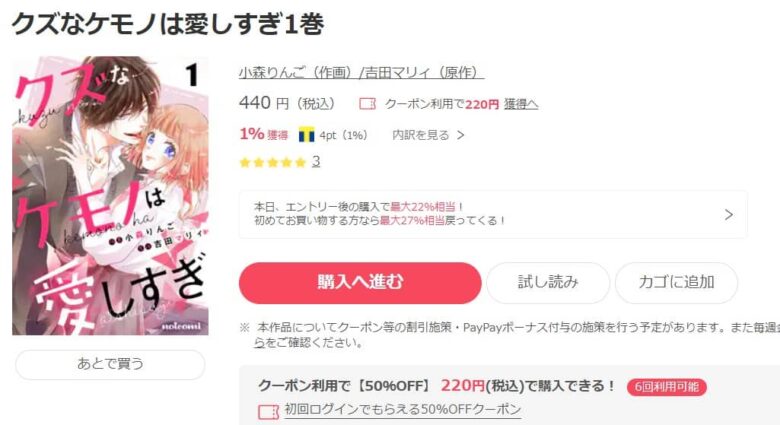Click the 6回利用可能 badge
Viewport: 780px width, 425px height.
coord(667,387)
